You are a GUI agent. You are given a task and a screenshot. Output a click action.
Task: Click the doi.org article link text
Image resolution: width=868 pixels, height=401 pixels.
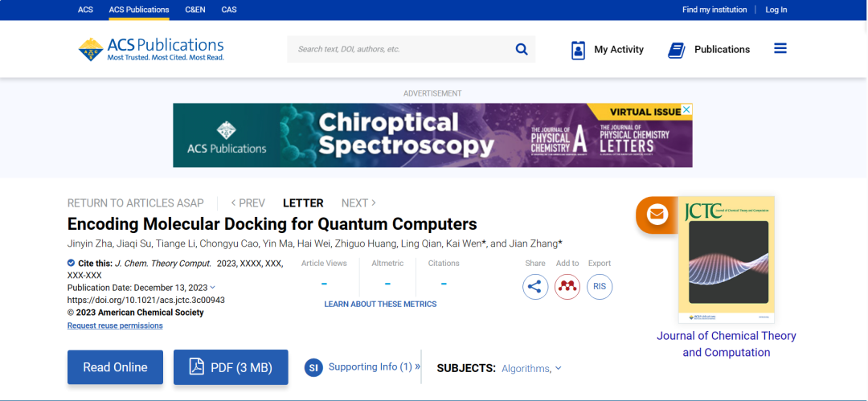pos(146,301)
